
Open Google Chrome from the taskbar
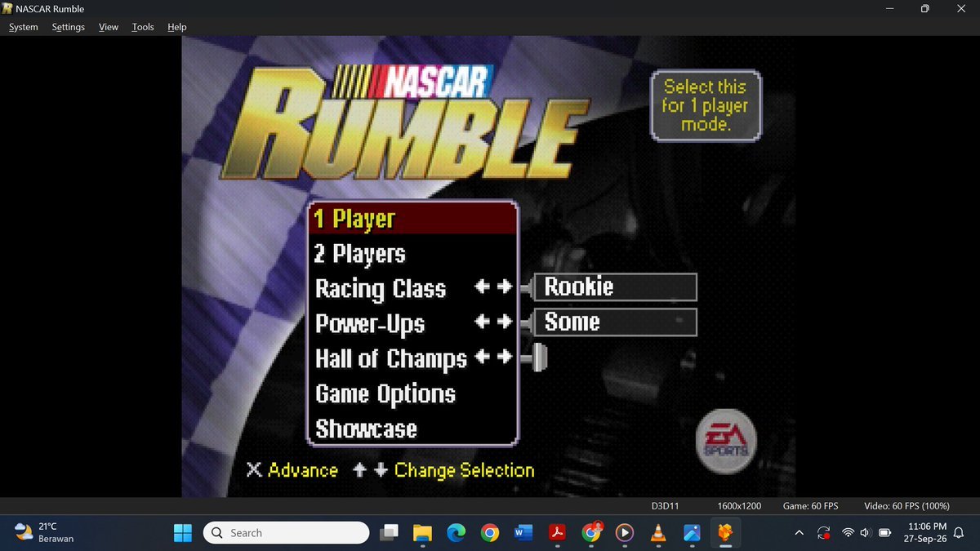pyautogui.click(x=489, y=533)
